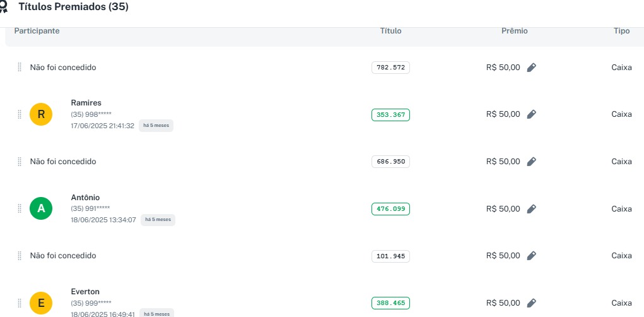The width and height of the screenshot is (644, 317).
Task: Click pencil icon beside title 686.950
Action: pos(531,162)
